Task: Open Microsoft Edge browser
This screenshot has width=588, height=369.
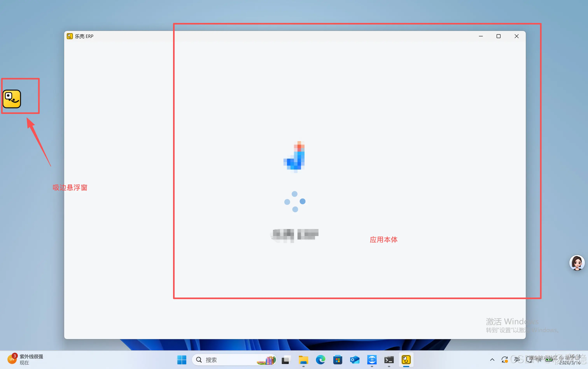Action: click(320, 360)
